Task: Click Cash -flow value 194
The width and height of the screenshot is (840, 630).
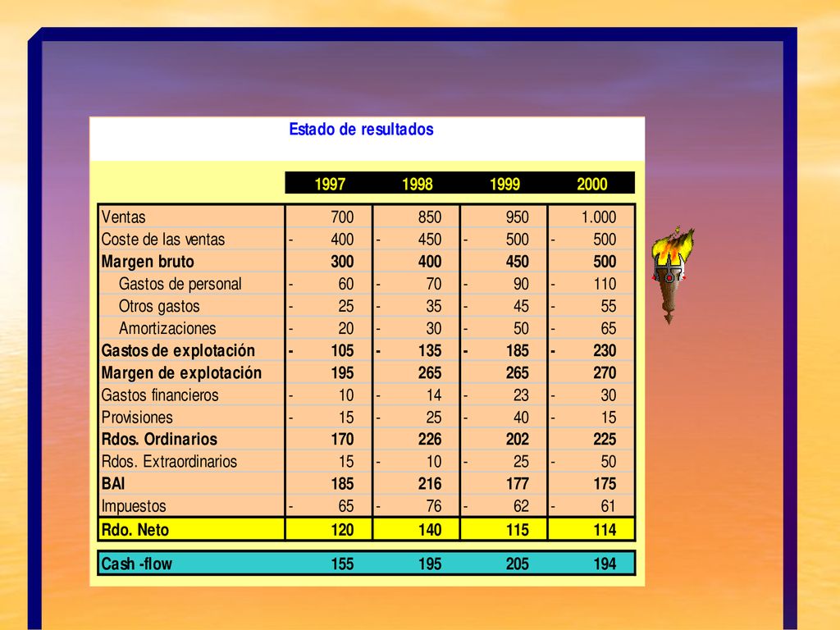Action: 605,564
